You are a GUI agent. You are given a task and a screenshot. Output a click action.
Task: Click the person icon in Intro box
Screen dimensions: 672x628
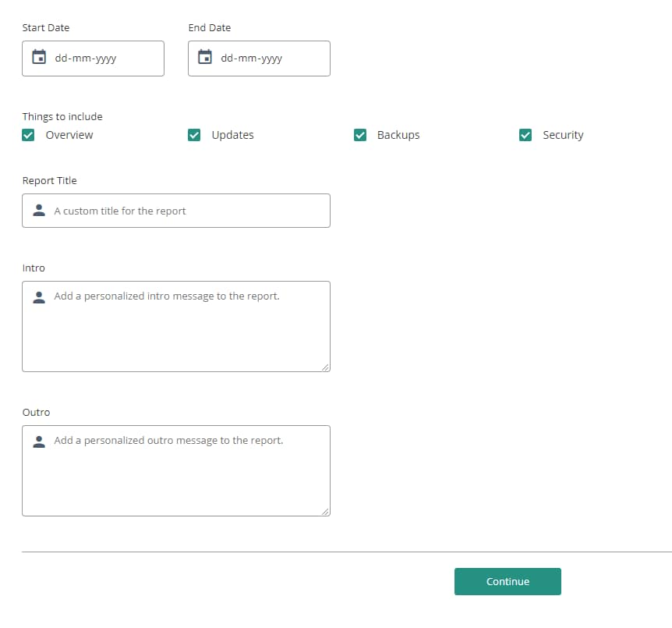click(39, 297)
